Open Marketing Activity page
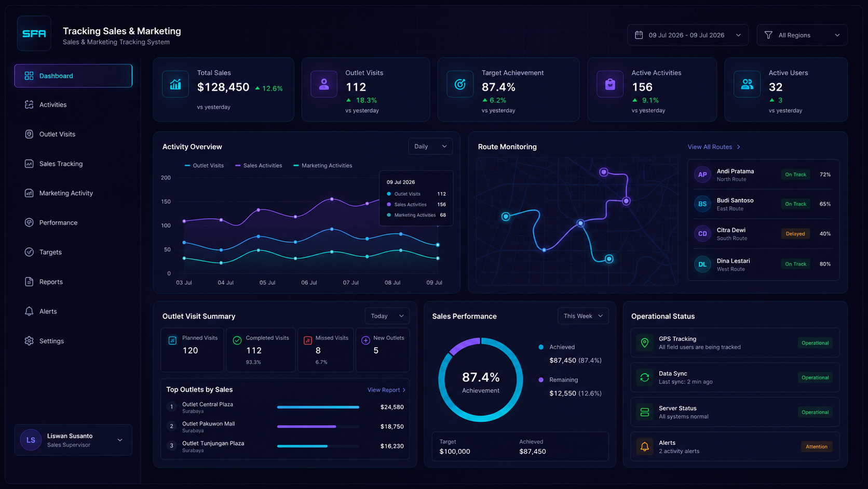Image resolution: width=868 pixels, height=489 pixels. coord(73,193)
